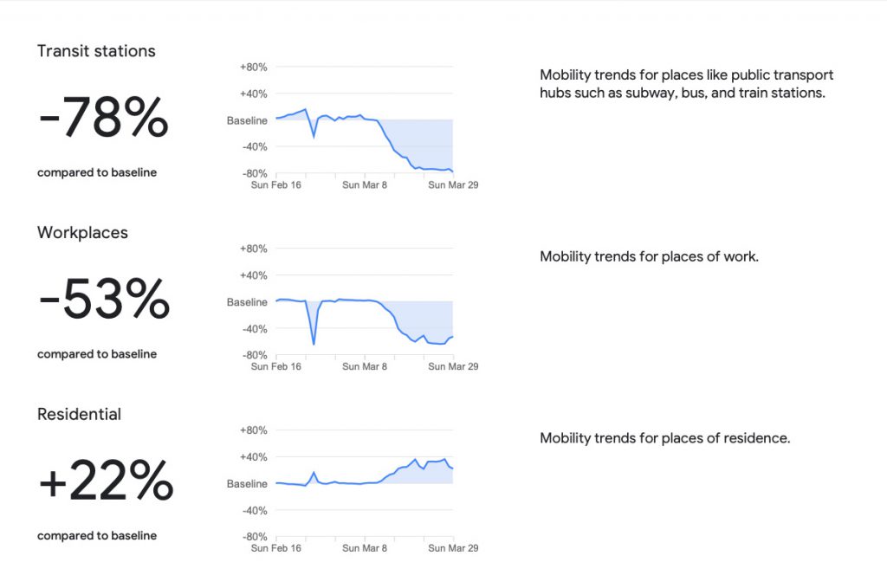Click the -53% workplaces figure

(104, 299)
